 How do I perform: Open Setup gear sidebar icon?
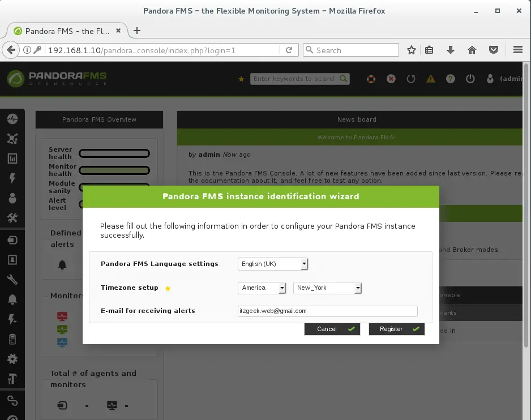(x=12, y=359)
